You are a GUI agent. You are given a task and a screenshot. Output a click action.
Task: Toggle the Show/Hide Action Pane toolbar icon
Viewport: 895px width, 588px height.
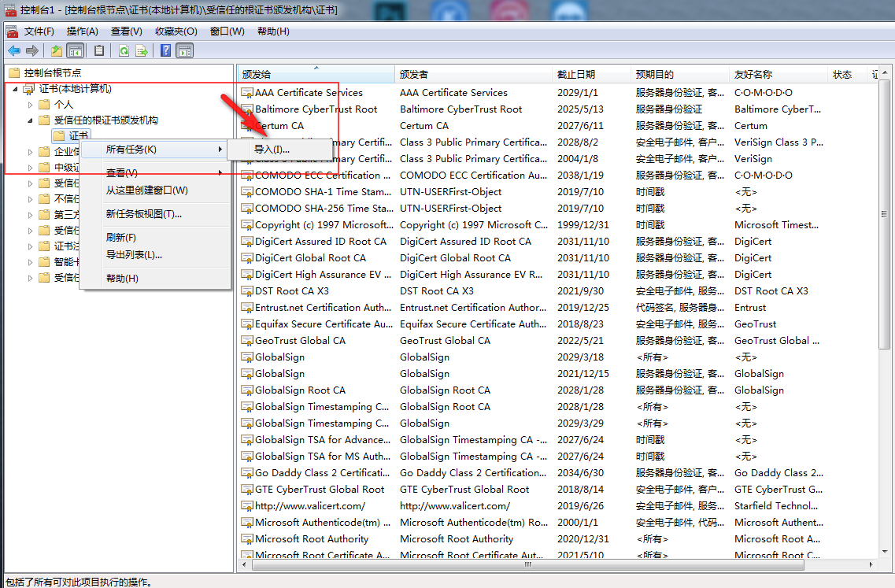(x=184, y=51)
